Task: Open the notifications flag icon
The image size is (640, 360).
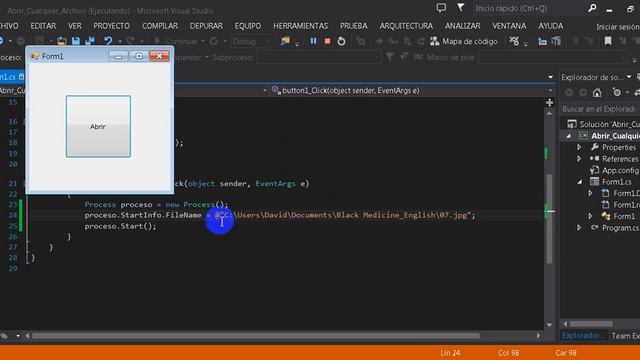Action: click(x=460, y=8)
